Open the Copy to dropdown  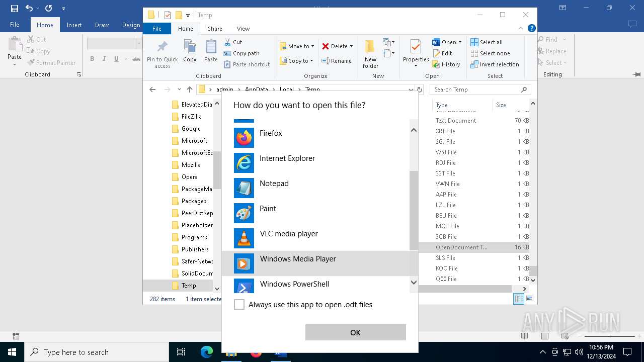pyautogui.click(x=297, y=61)
